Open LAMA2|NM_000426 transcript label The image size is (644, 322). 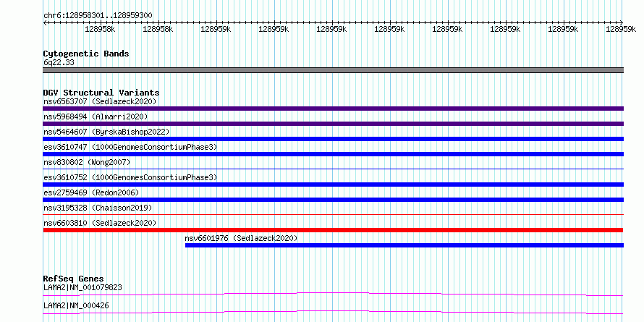pos(76,305)
